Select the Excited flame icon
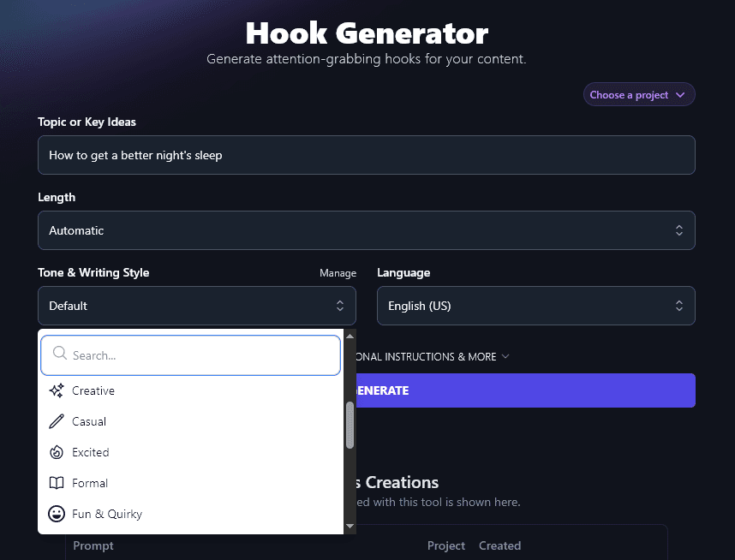The image size is (735, 560). [57, 452]
